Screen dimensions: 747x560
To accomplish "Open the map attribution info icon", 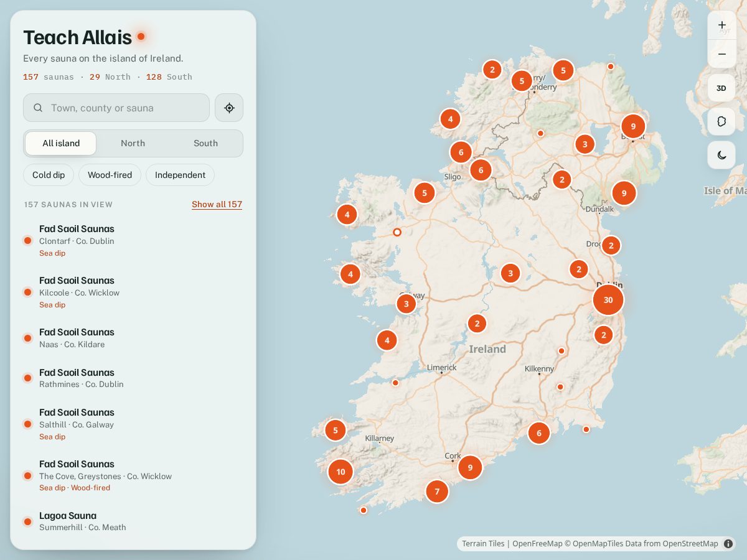I will 728,544.
